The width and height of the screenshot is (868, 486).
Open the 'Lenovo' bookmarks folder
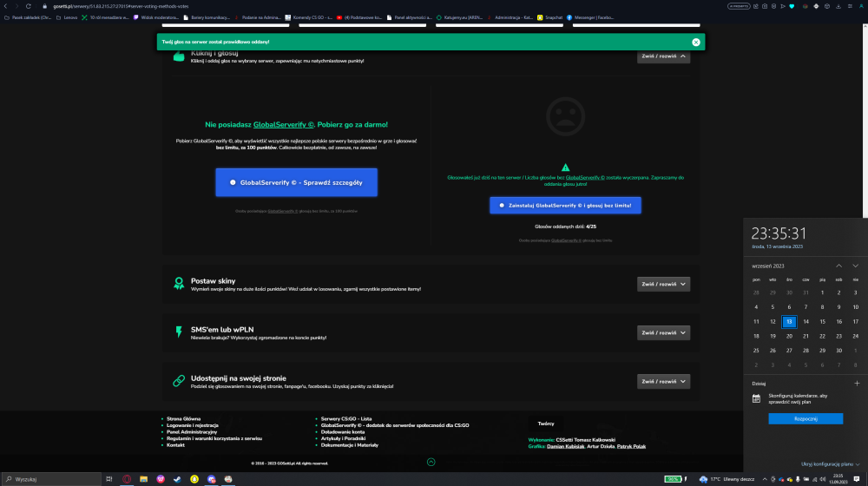(x=67, y=17)
